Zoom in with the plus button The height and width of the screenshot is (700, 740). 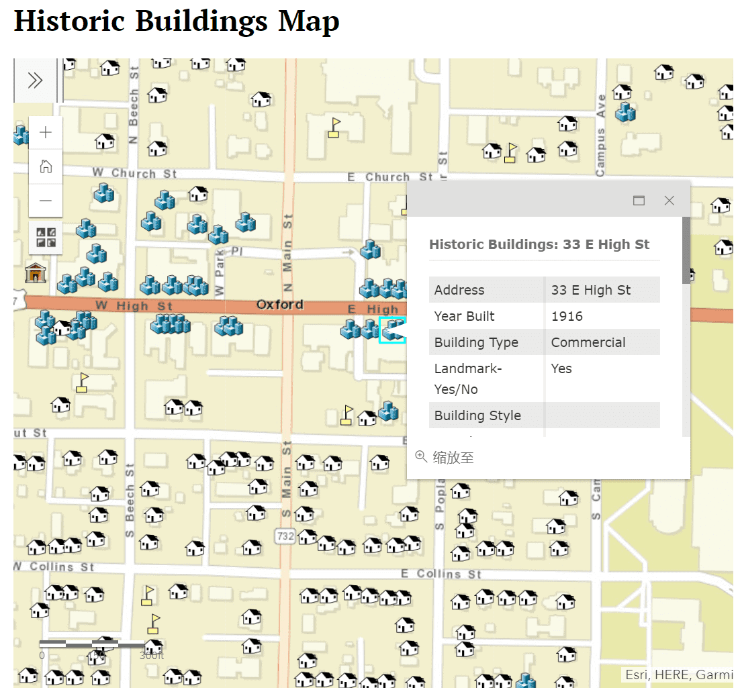tap(46, 133)
